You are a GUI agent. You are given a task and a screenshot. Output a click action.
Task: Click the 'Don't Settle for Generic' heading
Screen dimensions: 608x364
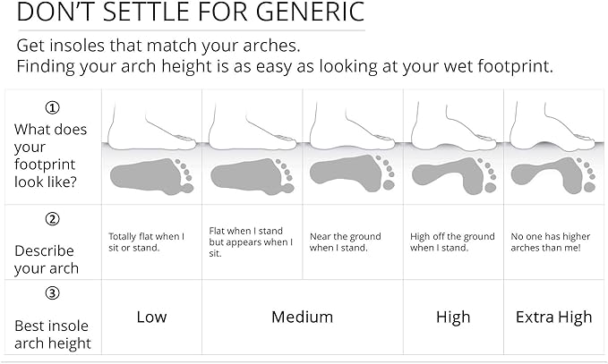click(x=191, y=13)
